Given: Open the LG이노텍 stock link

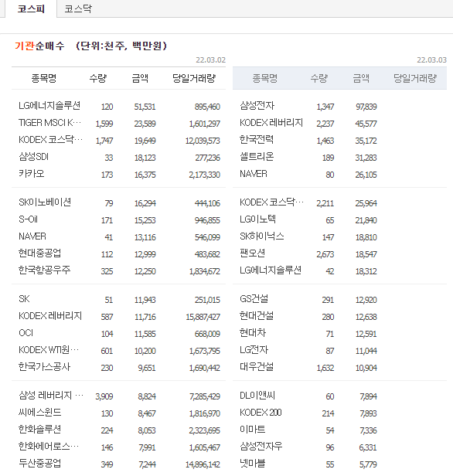Looking at the screenshot, I should pyautogui.click(x=257, y=219).
